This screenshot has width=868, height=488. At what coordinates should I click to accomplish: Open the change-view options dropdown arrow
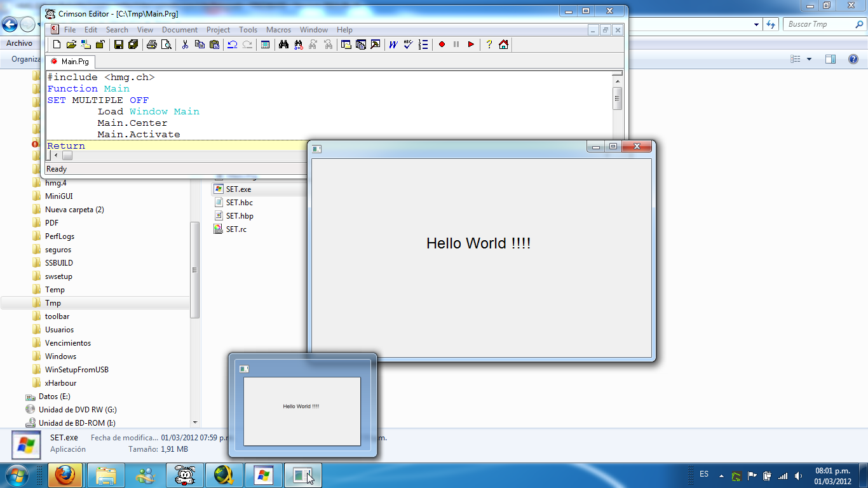809,59
